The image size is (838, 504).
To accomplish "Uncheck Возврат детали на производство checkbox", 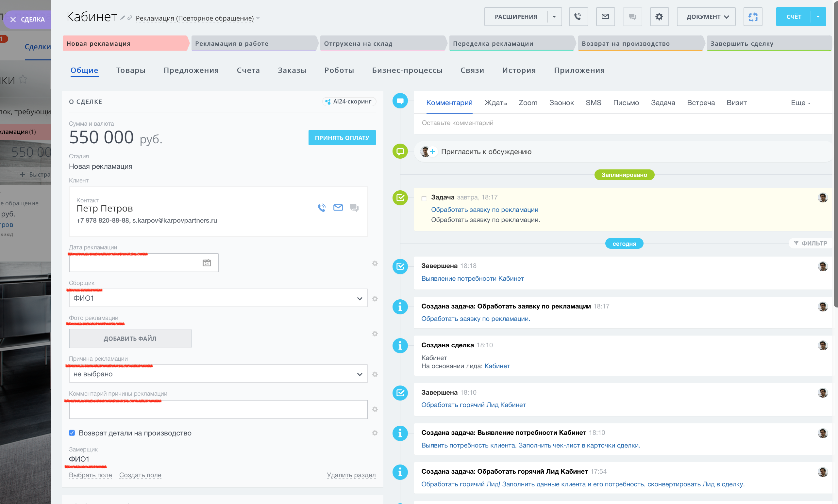I will tap(72, 433).
